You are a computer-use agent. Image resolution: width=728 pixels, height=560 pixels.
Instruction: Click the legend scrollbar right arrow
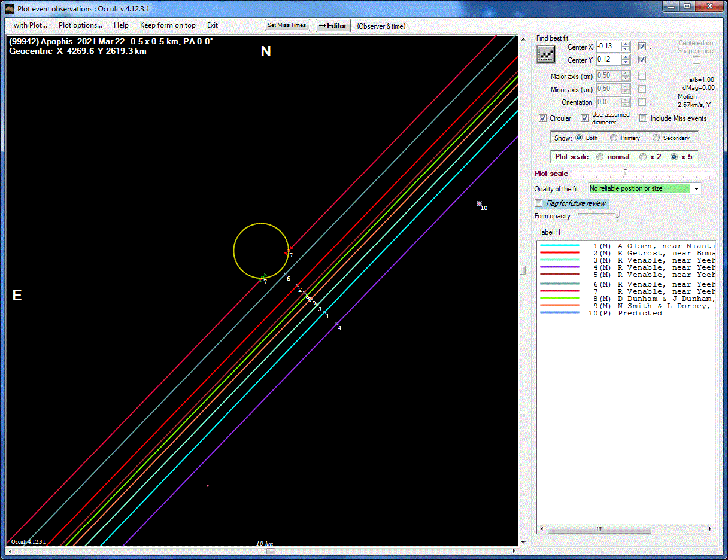(711, 529)
